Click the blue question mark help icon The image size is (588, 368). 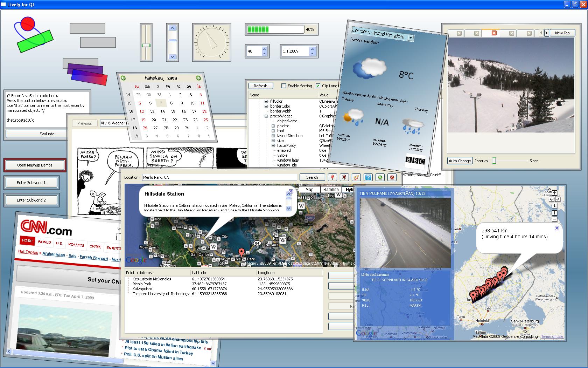coord(368,177)
